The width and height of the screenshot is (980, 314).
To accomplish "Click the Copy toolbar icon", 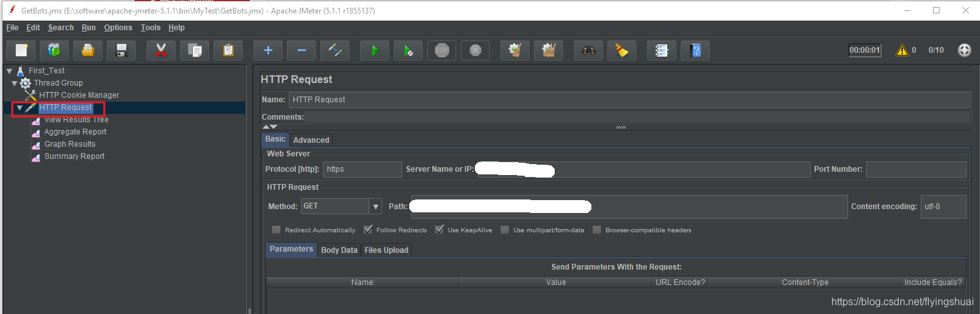I will (195, 50).
